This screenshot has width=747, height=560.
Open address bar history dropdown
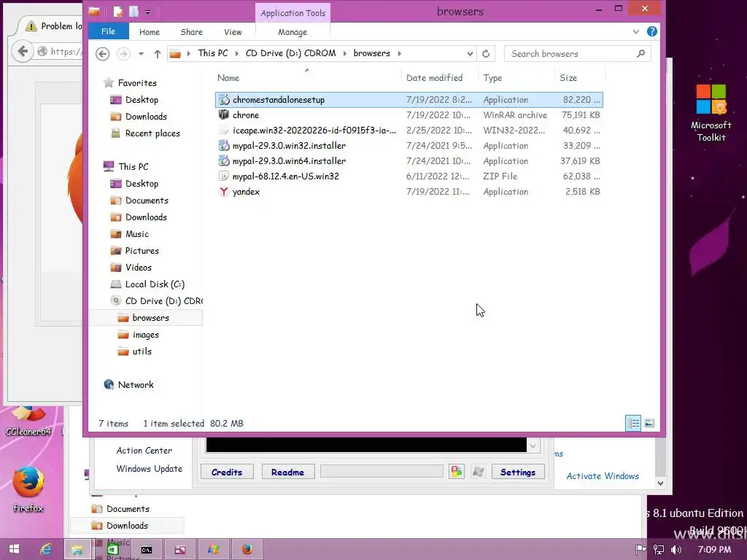click(470, 53)
